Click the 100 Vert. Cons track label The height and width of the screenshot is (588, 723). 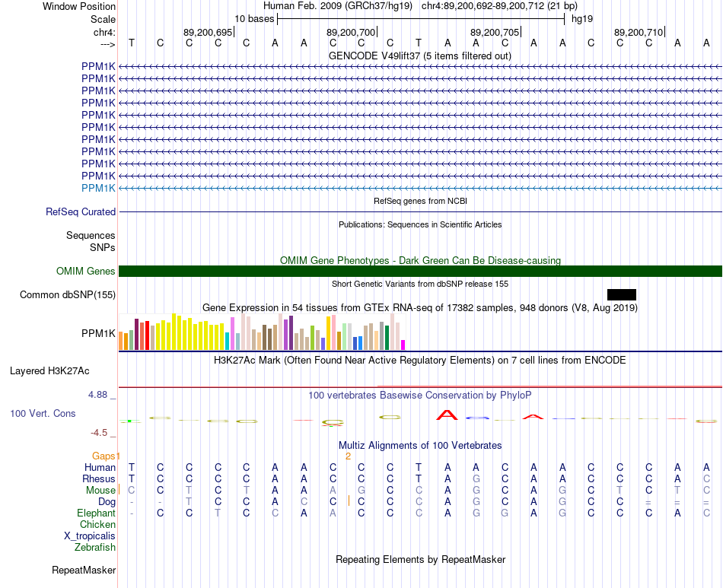(x=43, y=413)
